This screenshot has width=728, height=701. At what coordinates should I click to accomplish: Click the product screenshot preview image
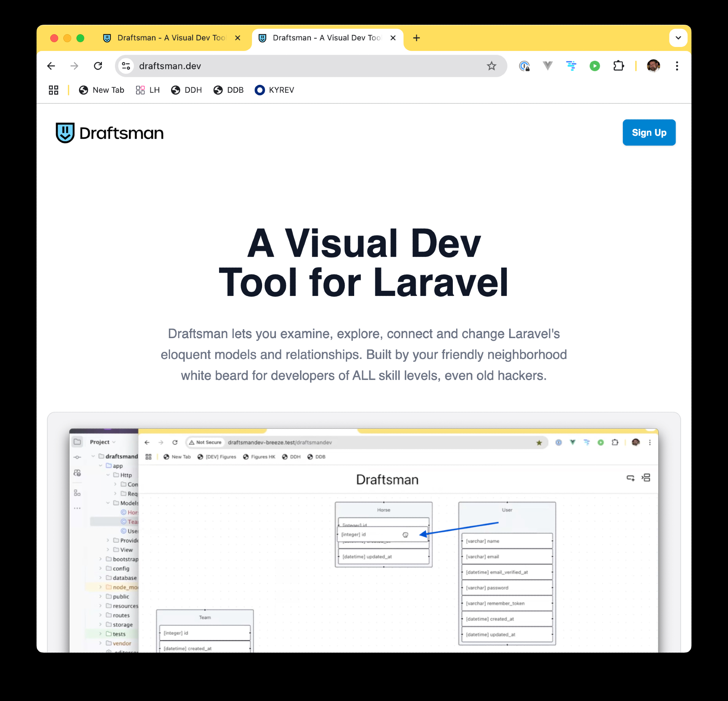[x=363, y=539]
